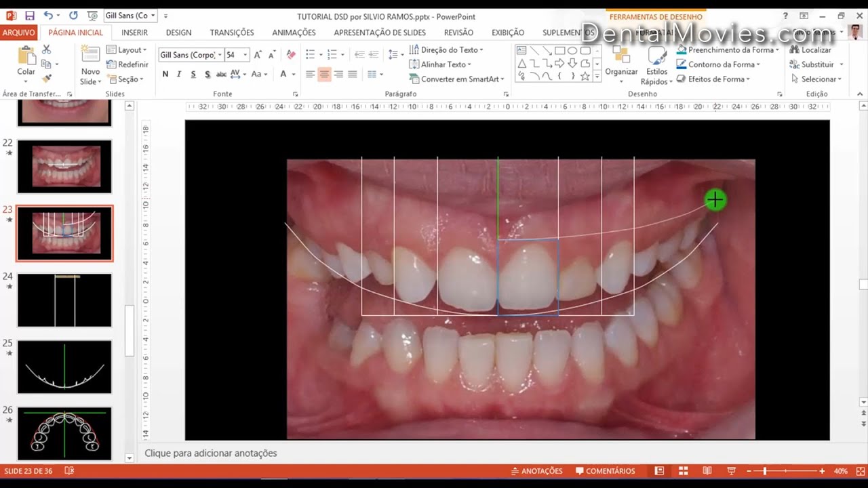Select the rectangle shape in the shapes gallery
The width and height of the screenshot is (868, 488).
[x=560, y=50]
